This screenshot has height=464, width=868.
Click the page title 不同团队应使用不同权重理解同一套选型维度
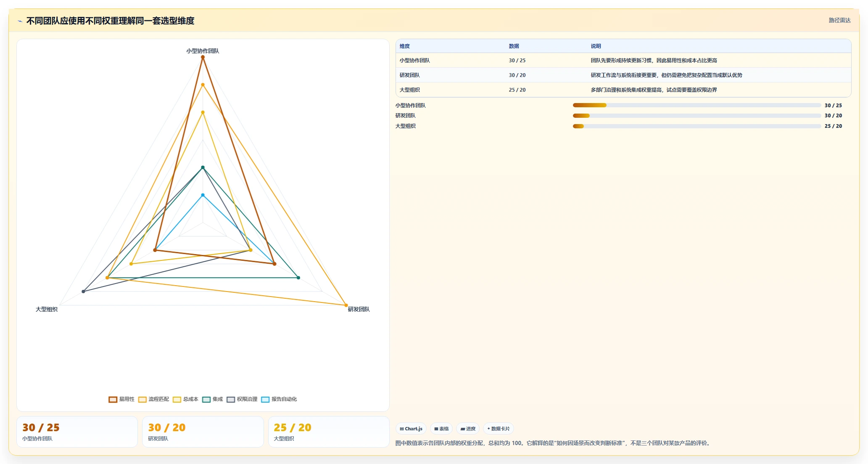coord(110,21)
